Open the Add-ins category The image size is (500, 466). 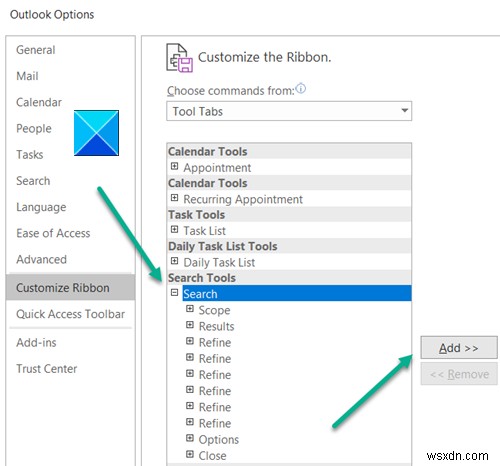point(36,343)
